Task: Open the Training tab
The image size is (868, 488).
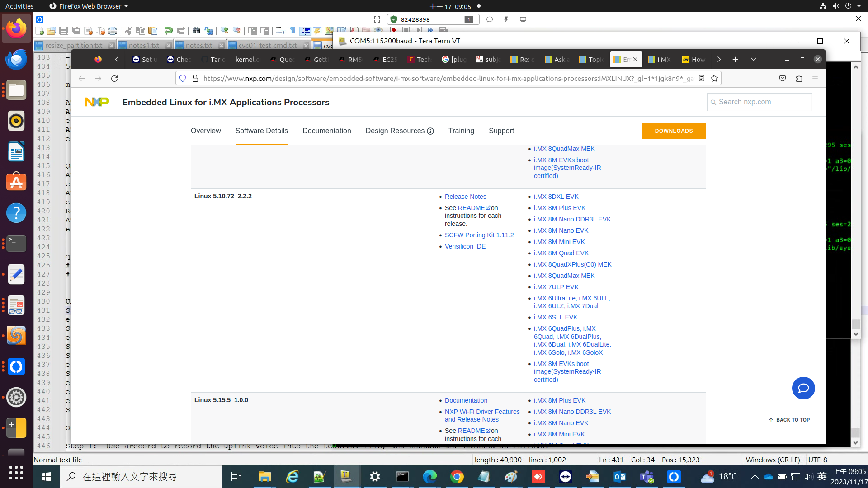Action: coord(461,131)
